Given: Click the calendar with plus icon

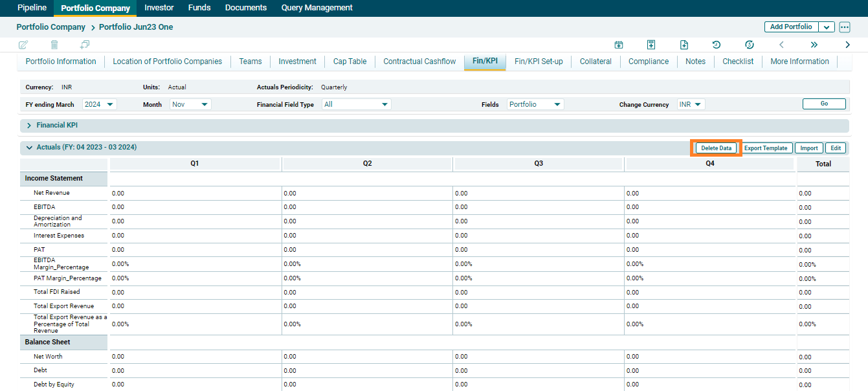Looking at the screenshot, I should (x=619, y=45).
